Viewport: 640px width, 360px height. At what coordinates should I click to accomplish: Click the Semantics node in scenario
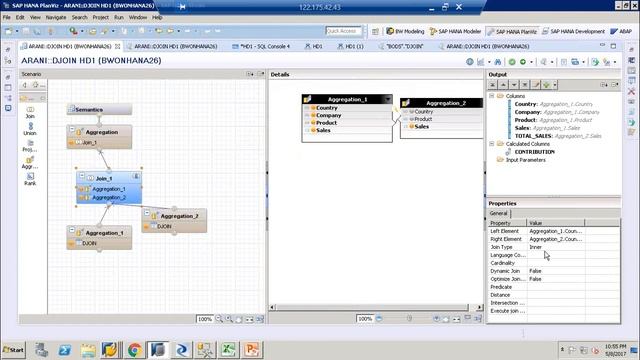(x=99, y=109)
